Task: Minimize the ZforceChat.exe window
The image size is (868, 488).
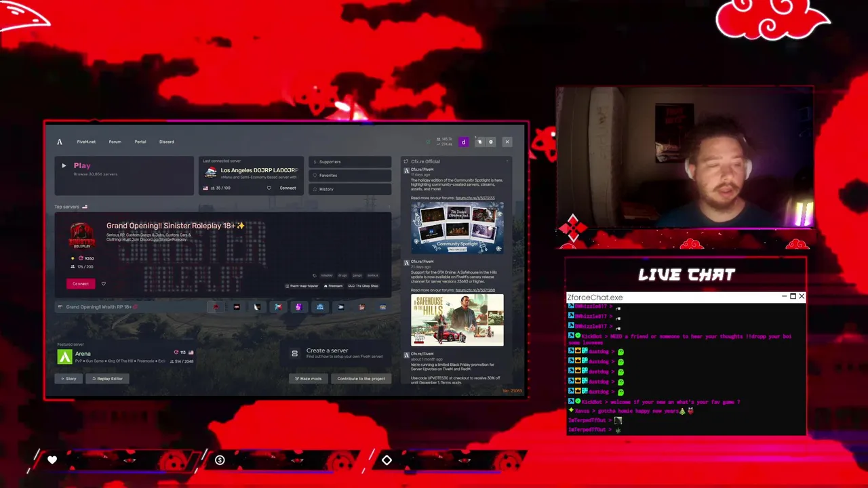Action: (784, 297)
